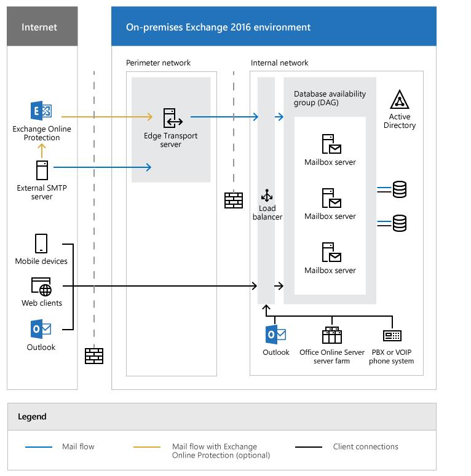Click the firewall icon beside perimeter network

point(234,200)
